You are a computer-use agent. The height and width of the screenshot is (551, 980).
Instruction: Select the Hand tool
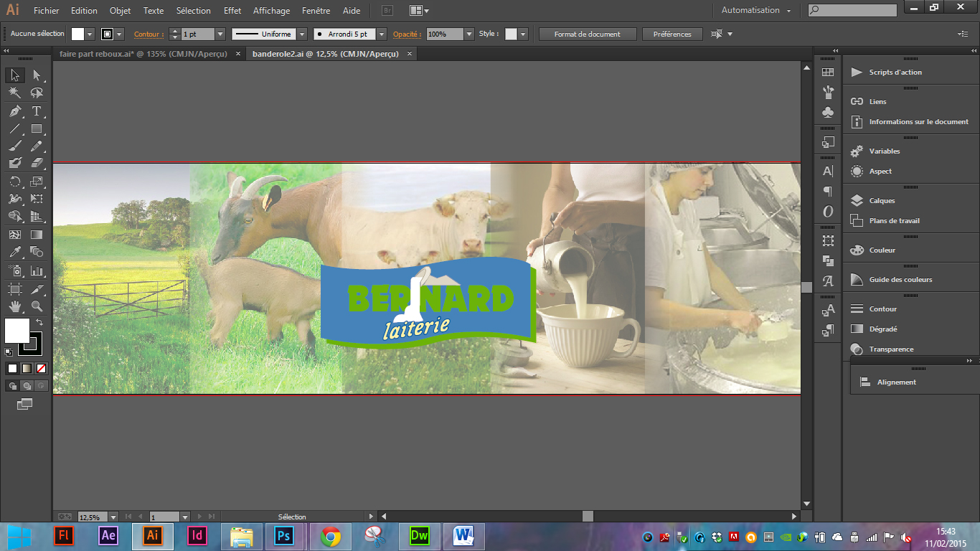15,306
